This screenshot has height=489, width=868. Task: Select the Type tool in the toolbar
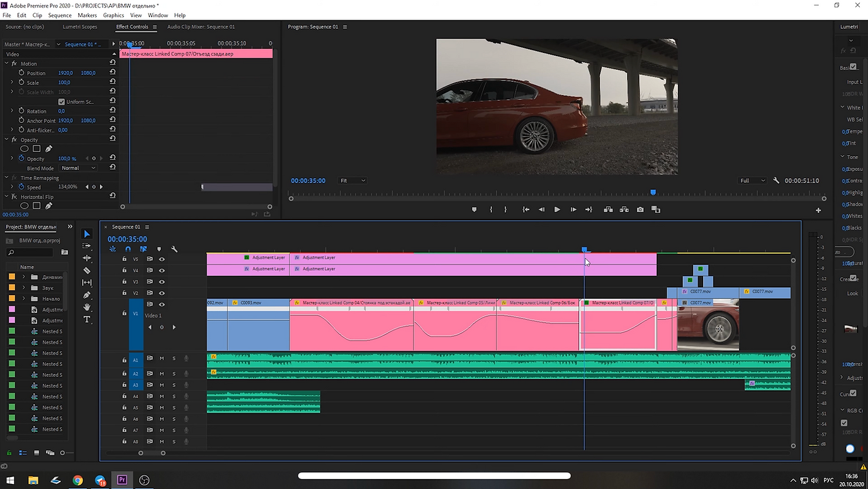click(x=87, y=320)
